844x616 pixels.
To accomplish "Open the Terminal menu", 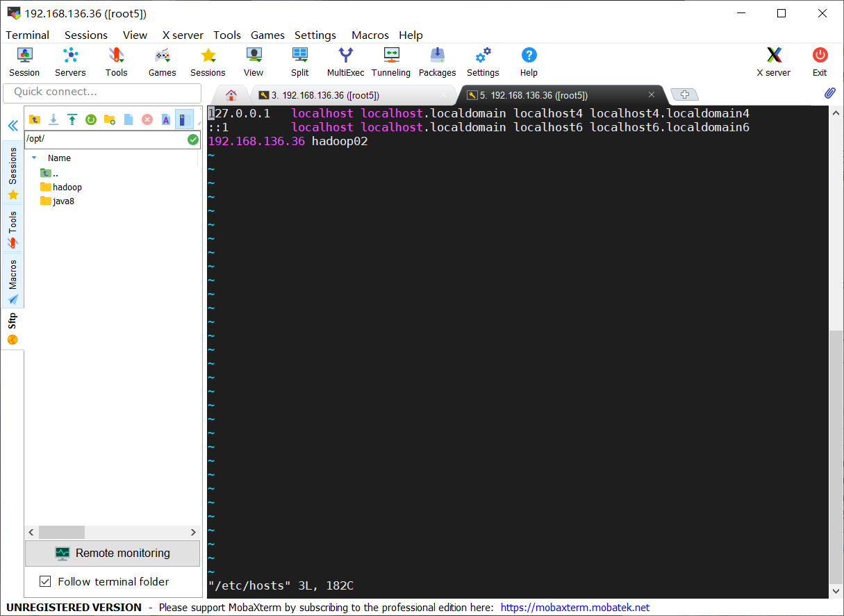I will pyautogui.click(x=28, y=35).
